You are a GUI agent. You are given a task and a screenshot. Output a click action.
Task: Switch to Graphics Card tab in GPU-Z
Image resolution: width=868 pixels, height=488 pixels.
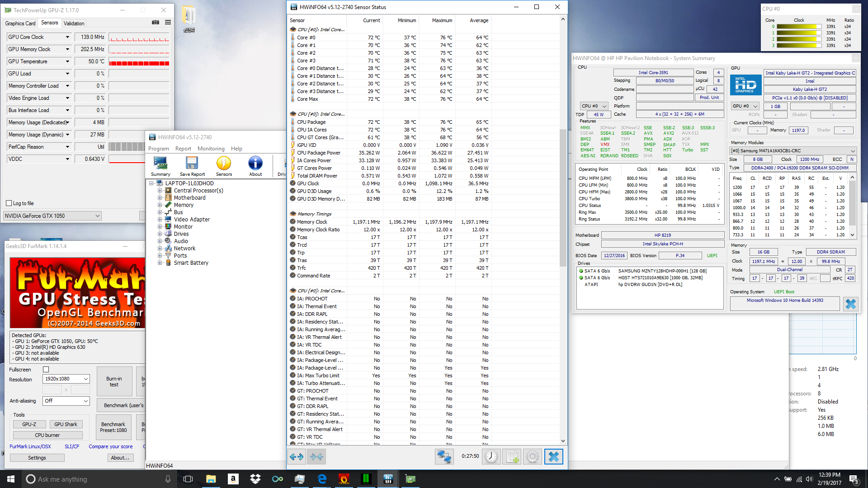click(x=20, y=23)
